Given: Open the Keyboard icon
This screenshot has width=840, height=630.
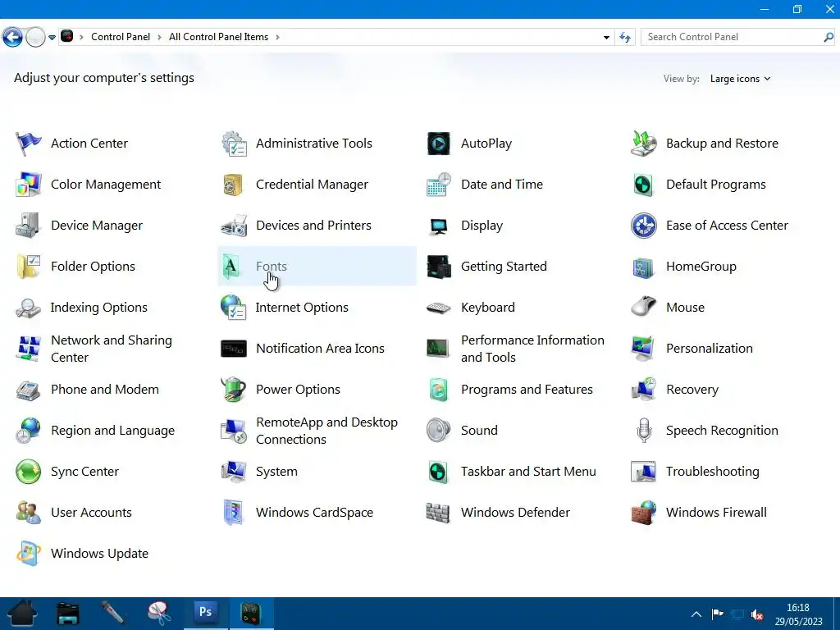Looking at the screenshot, I should (439, 308).
